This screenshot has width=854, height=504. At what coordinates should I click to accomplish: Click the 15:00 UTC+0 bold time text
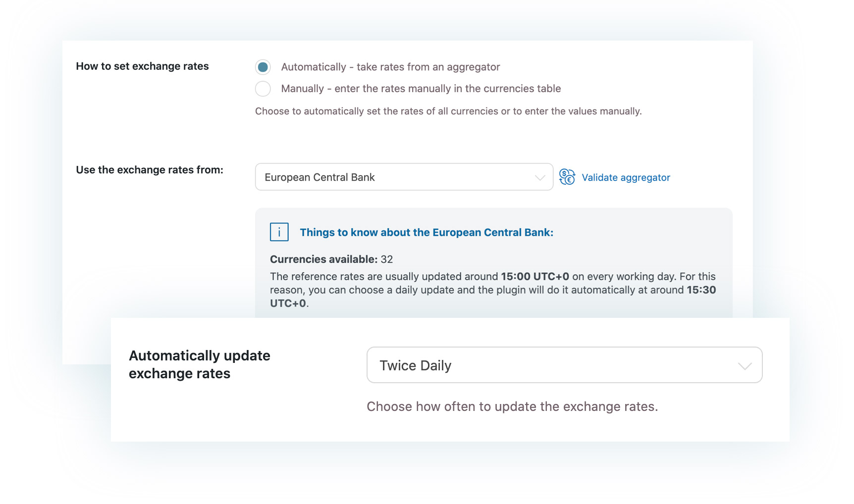(x=535, y=276)
